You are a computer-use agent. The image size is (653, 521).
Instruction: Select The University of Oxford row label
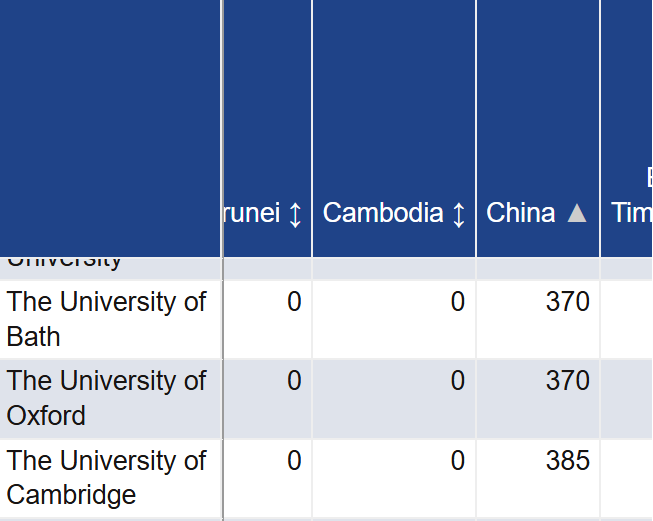(106, 398)
